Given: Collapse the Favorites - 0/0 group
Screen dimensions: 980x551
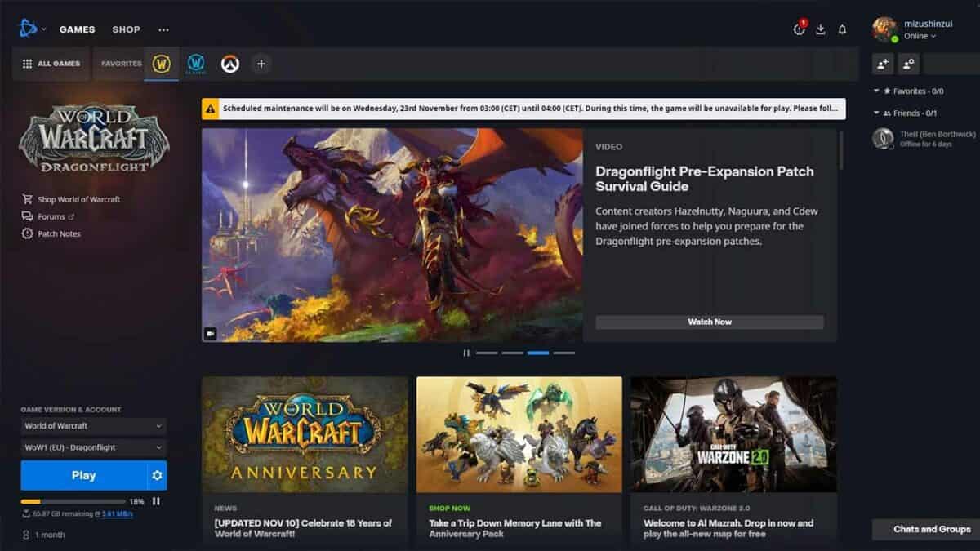Looking at the screenshot, I should [x=908, y=91].
